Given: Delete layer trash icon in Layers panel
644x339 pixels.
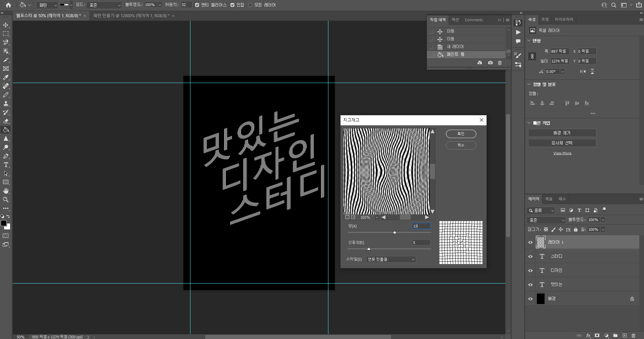Looking at the screenshot, I should (634, 335).
